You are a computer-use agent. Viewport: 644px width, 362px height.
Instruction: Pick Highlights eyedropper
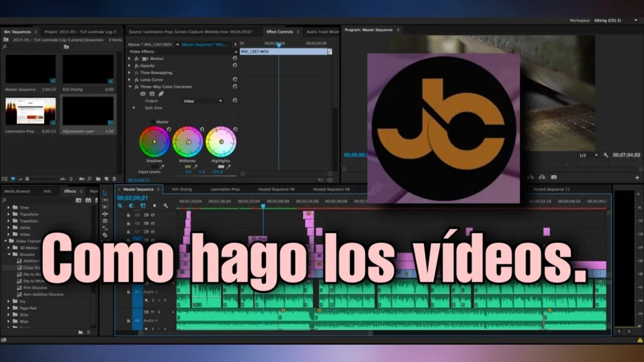tap(228, 166)
